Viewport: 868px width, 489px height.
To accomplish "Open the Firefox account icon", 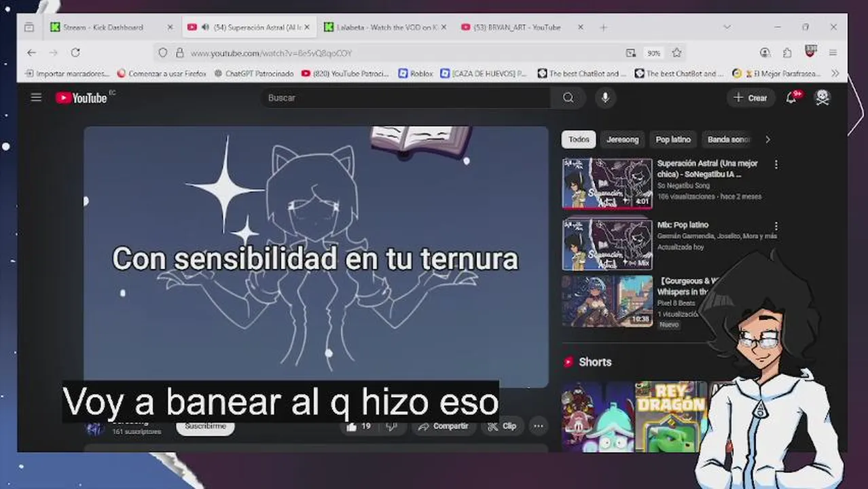I will tap(765, 52).
